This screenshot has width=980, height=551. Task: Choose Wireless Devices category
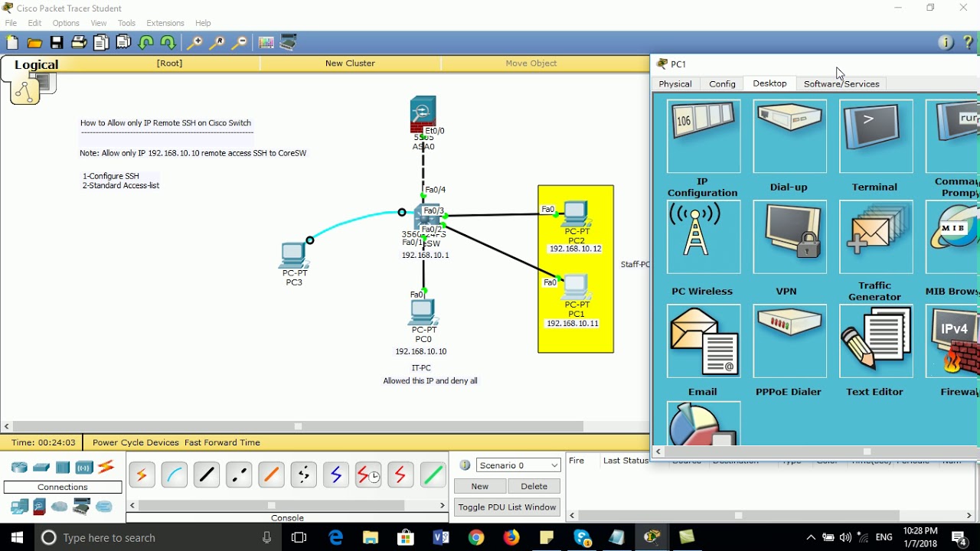tap(84, 467)
